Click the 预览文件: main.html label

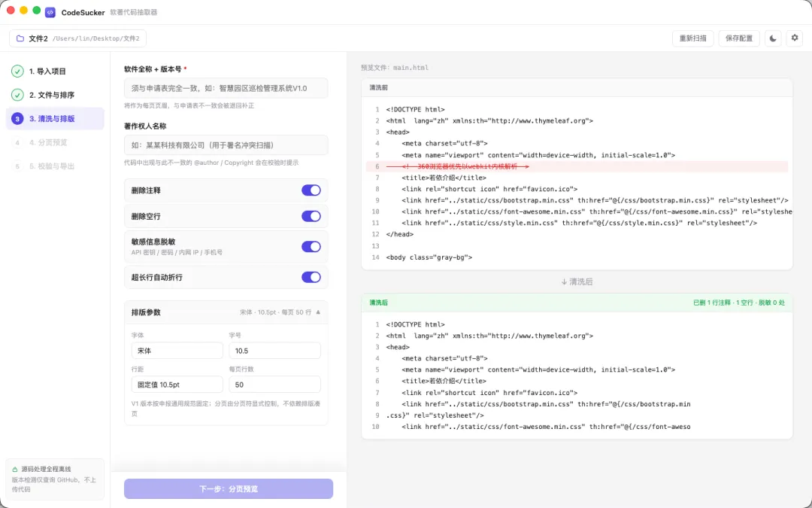(395, 68)
